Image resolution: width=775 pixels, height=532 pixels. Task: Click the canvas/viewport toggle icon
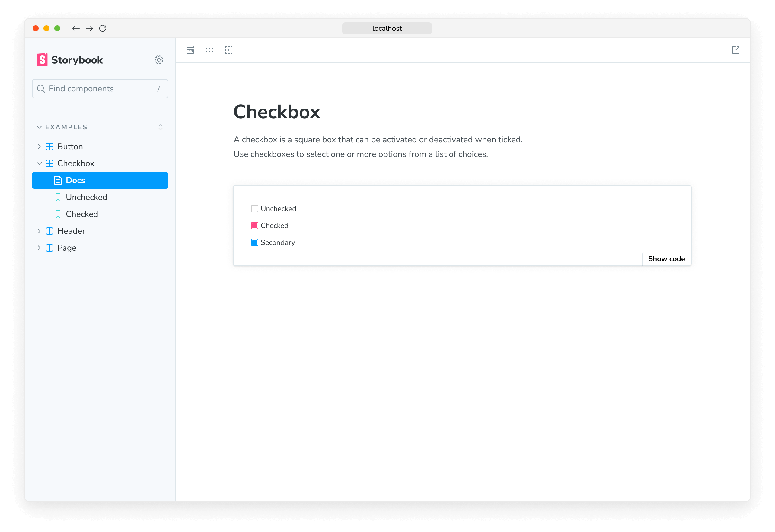click(x=229, y=50)
